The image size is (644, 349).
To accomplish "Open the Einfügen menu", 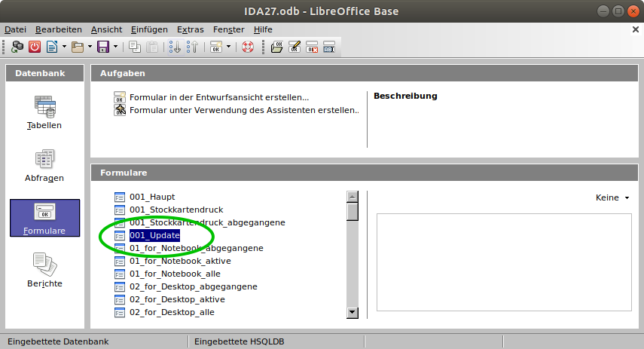I will (149, 29).
